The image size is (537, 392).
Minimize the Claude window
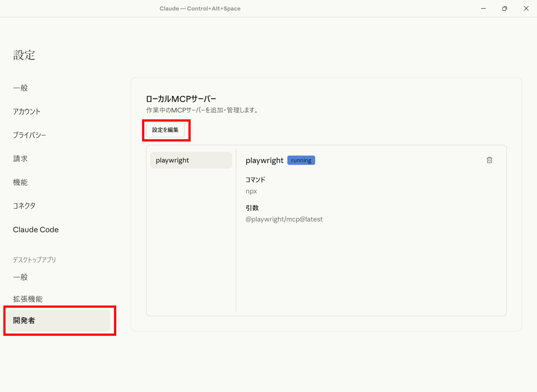pyautogui.click(x=483, y=9)
